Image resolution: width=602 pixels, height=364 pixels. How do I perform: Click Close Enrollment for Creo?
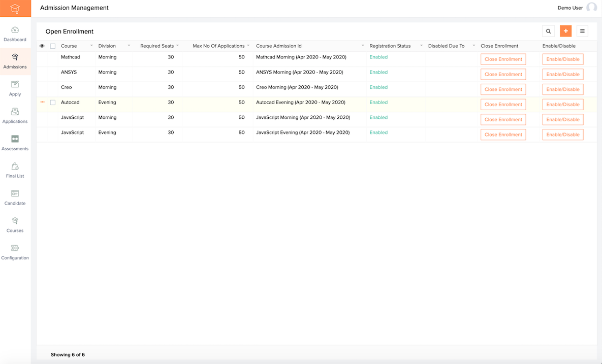click(x=503, y=89)
